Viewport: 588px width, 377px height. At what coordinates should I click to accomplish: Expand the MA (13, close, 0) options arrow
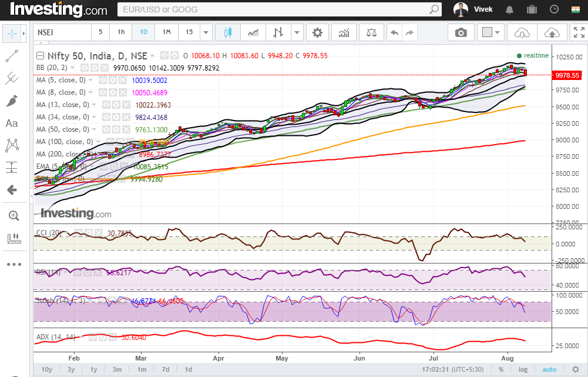click(x=94, y=105)
